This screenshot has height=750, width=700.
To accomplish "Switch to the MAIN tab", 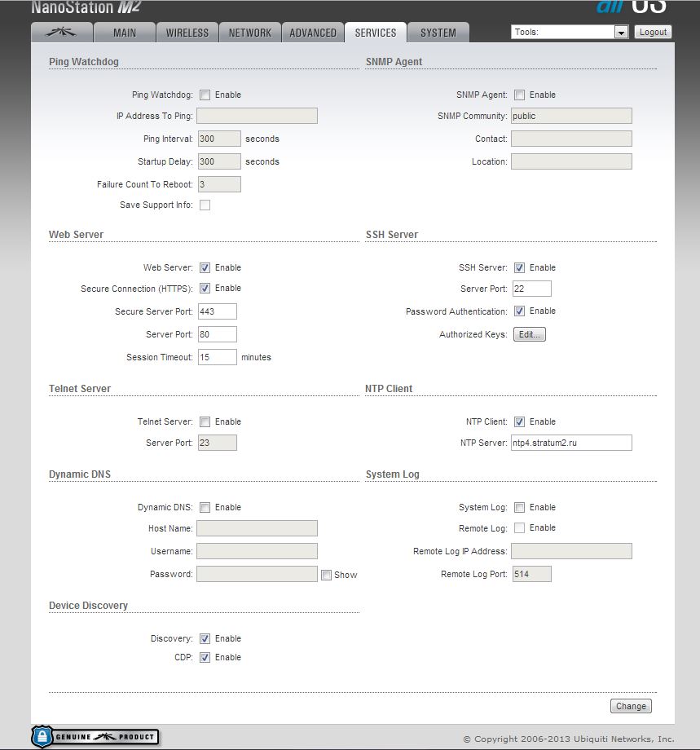I will [x=125, y=33].
